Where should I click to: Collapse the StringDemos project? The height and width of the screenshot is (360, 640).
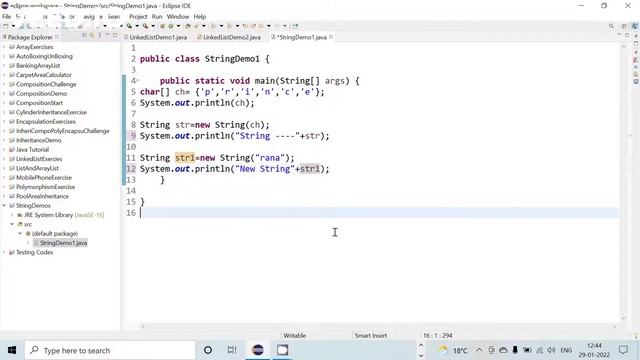(x=4, y=206)
